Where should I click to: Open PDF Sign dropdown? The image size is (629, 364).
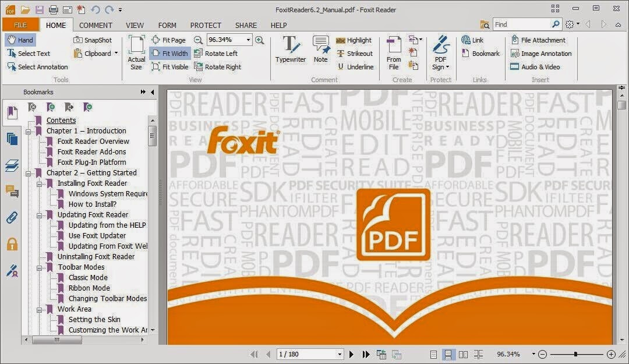click(440, 52)
